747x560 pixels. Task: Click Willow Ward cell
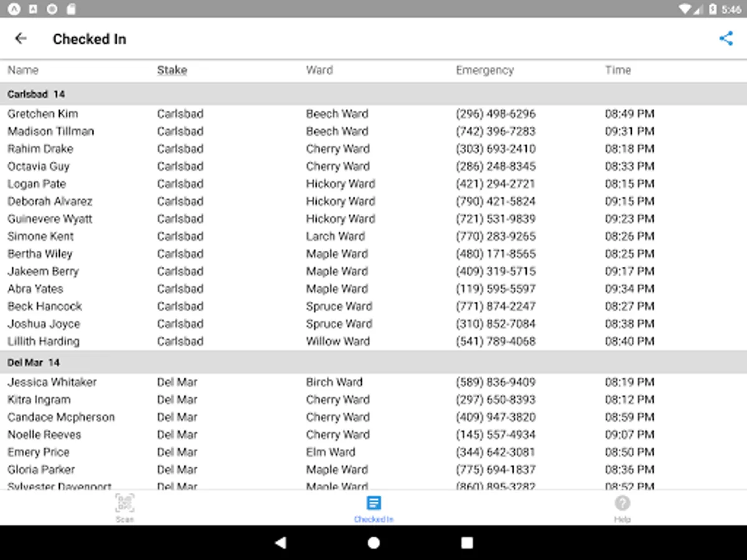tap(338, 340)
